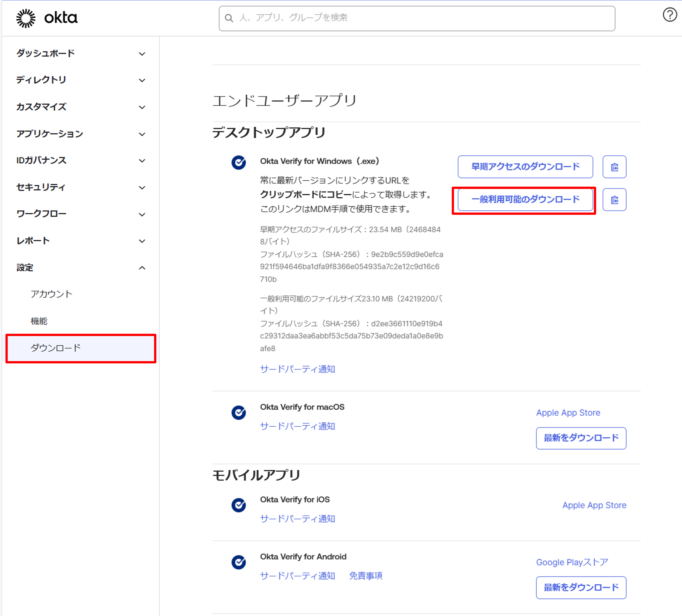Open サードパーティ通知 under Windows app

[297, 369]
